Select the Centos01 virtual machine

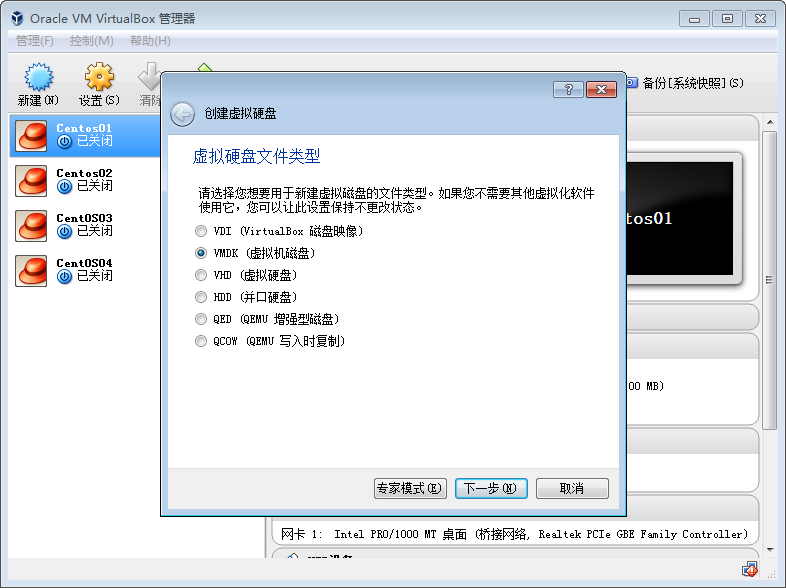pos(85,135)
